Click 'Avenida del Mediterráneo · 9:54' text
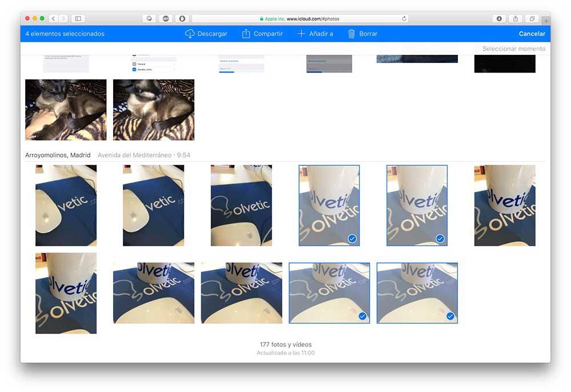The height and width of the screenshot is (392, 571). tap(144, 155)
